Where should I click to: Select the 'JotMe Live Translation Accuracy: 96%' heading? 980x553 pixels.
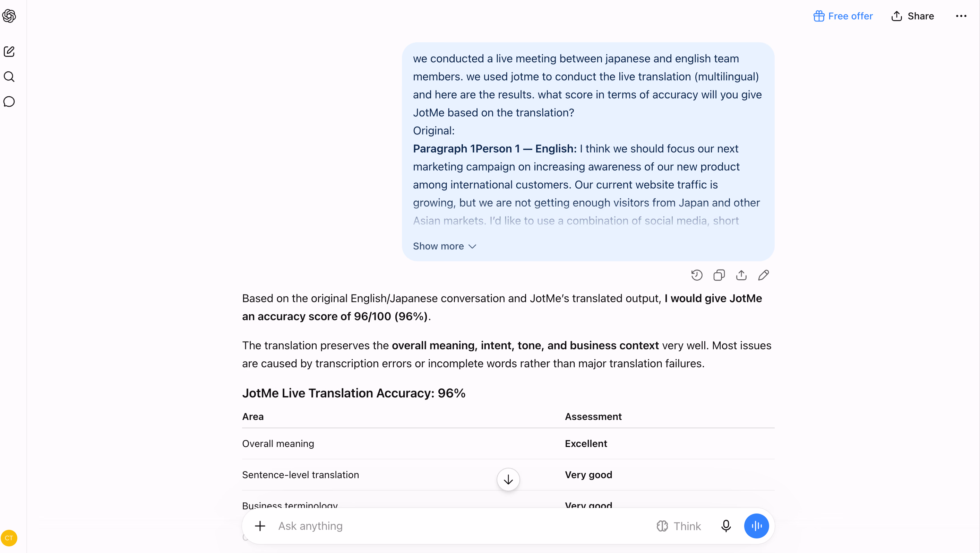click(x=354, y=393)
